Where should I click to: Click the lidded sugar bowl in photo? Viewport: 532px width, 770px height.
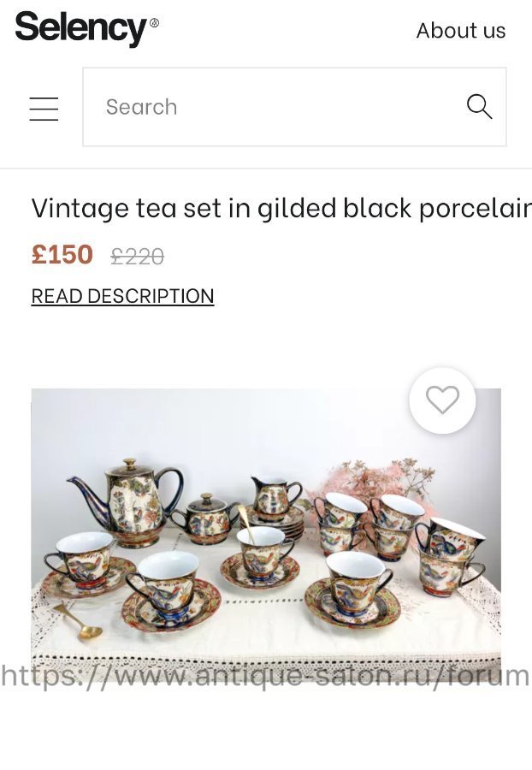point(205,519)
